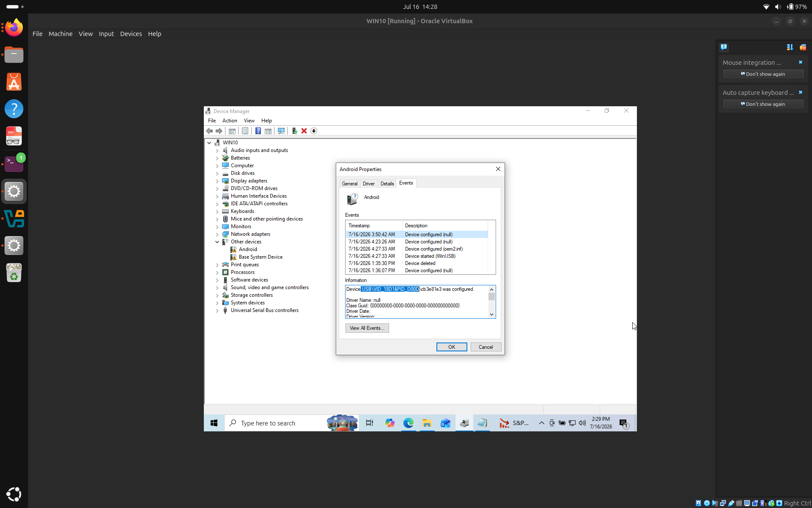This screenshot has height=508, width=812.
Task: Click the Disable device down-arrow icon
Action: [x=314, y=131]
